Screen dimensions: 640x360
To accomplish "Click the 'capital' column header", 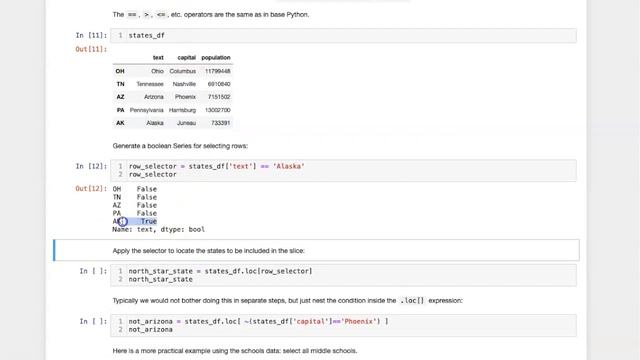I will [187, 58].
